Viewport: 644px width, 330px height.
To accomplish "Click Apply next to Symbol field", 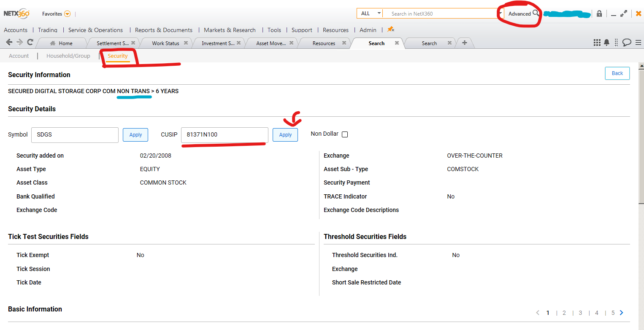I will pyautogui.click(x=135, y=135).
